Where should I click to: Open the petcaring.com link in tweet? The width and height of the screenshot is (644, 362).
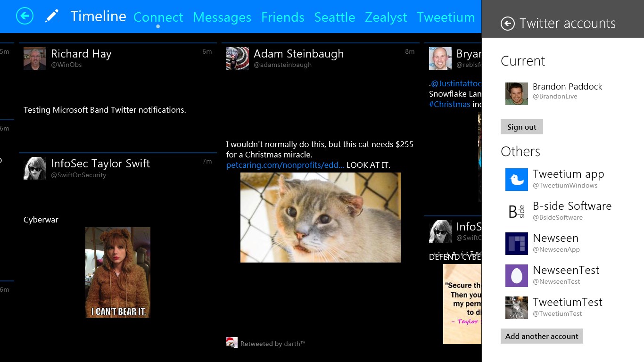[x=285, y=165]
